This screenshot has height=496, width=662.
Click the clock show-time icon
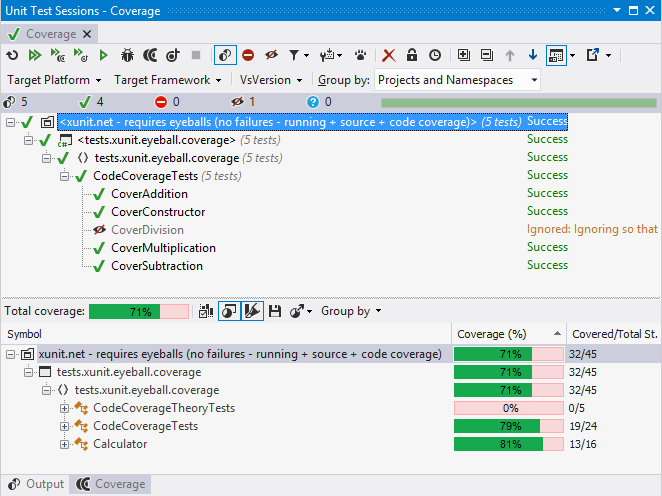435,55
